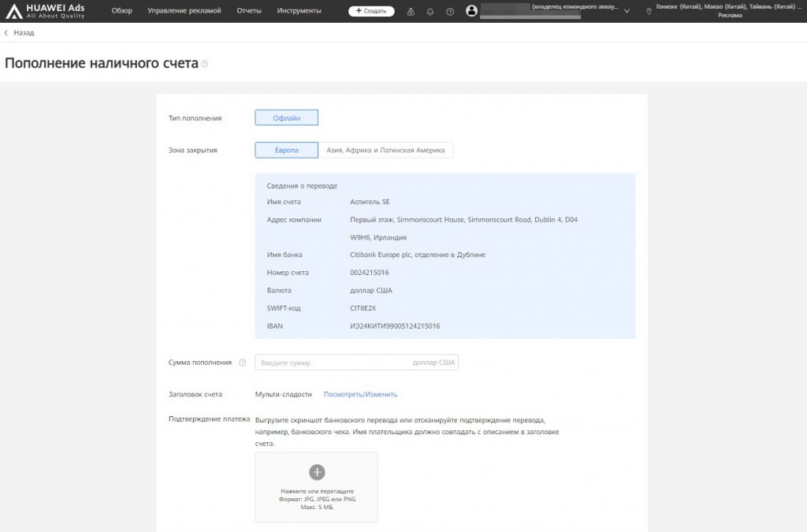Screen dimensions: 807x532
Task: Click help icon next to Сумма пополнения
Action: 242,363
